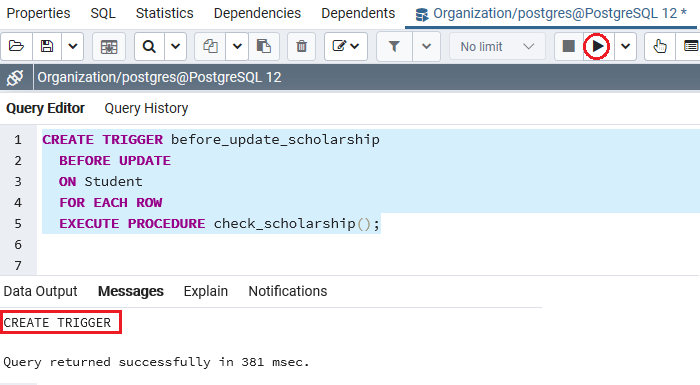Click the CREATE TRIGGER message text

57,322
